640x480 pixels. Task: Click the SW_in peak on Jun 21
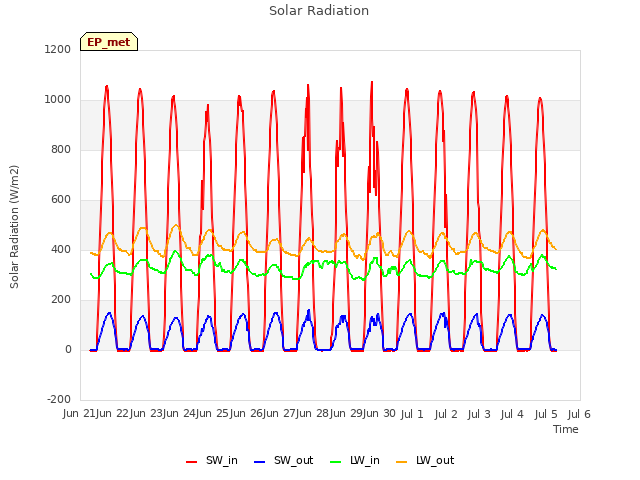coord(107,86)
